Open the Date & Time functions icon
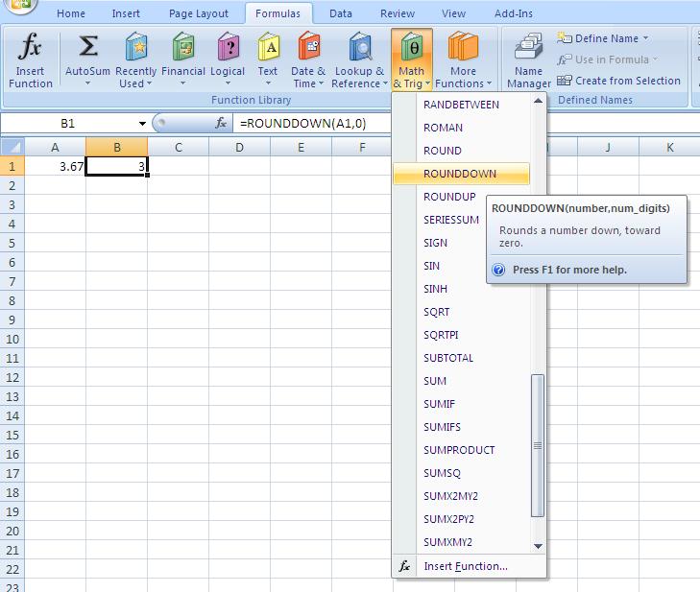Image resolution: width=700 pixels, height=592 pixels. (308, 46)
